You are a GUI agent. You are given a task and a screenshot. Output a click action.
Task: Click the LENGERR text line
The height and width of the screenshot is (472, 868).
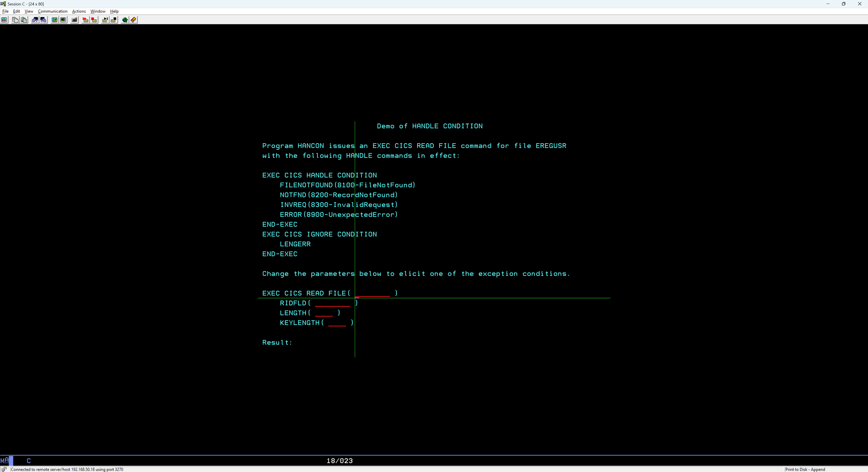click(295, 244)
